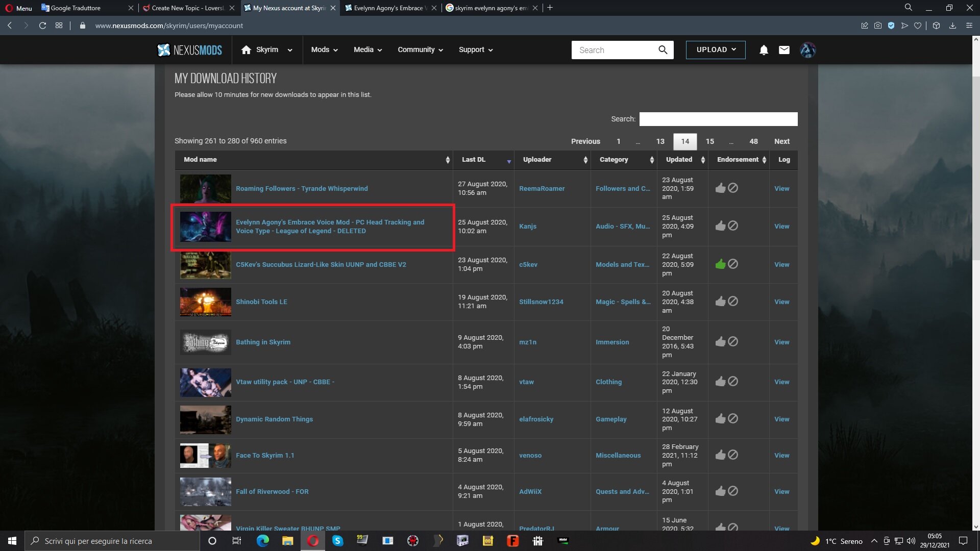Screen dimensions: 980x551
Task: Open a new browser tab
Action: coord(550,8)
